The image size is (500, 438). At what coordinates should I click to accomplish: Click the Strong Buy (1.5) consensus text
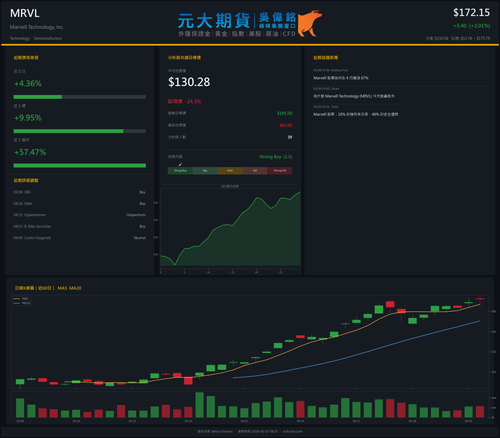pyautogui.click(x=276, y=157)
